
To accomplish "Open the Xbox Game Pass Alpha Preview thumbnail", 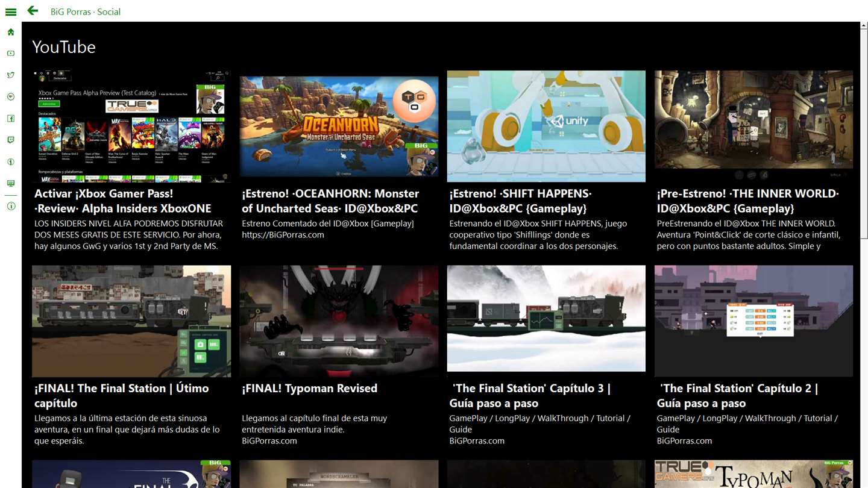I will (x=131, y=126).
